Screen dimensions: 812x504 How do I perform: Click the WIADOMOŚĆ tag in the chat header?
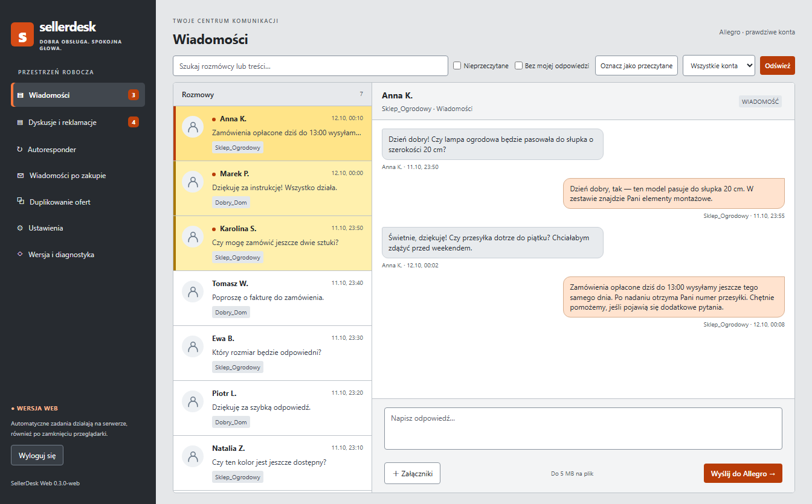coord(760,101)
